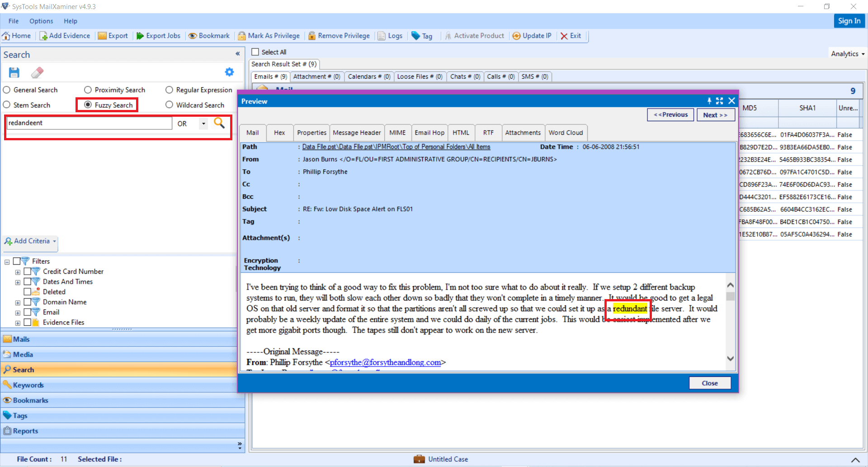Open search settings via gear icon
The height and width of the screenshot is (467, 868).
(x=230, y=72)
